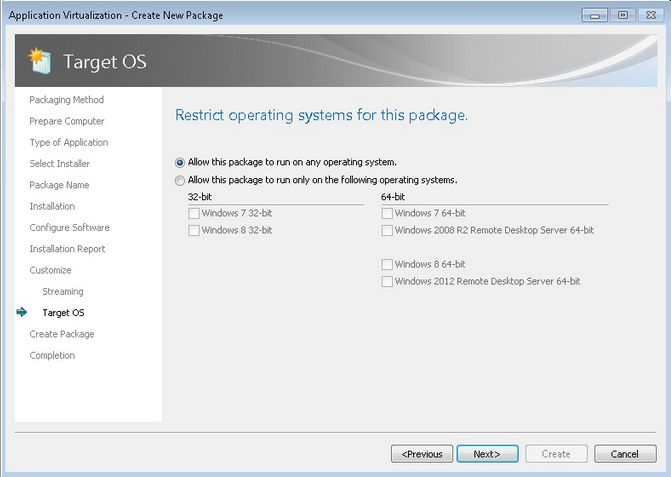The image size is (671, 477).
Task: Click the green arrow beside Target OS step
Action: coord(22,313)
